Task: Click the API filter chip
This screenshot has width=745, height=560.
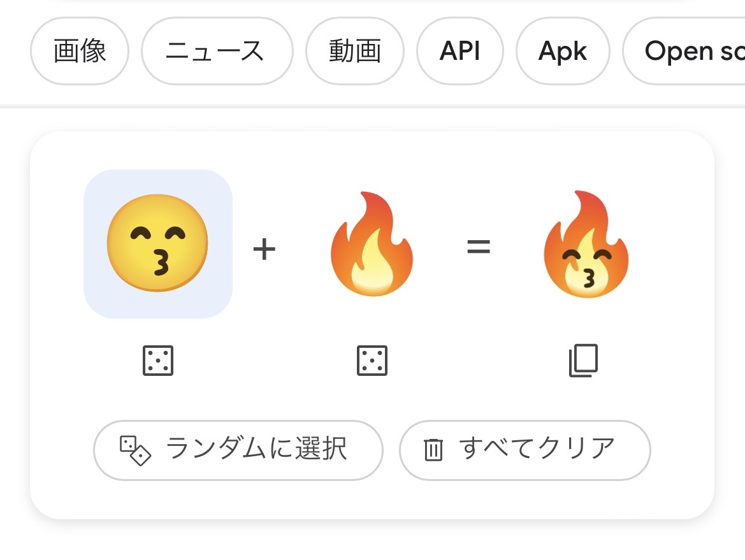Action: click(459, 51)
